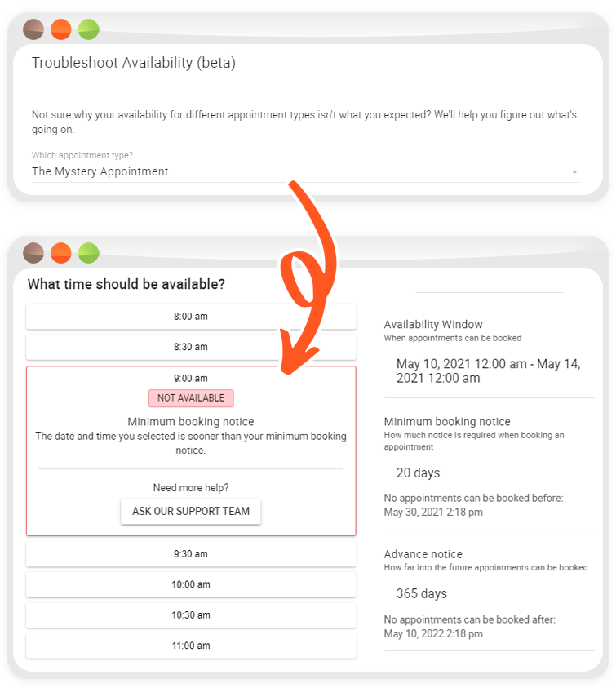Collapse the 9:00 am expanded slot
616x688 pixels.
191,378
